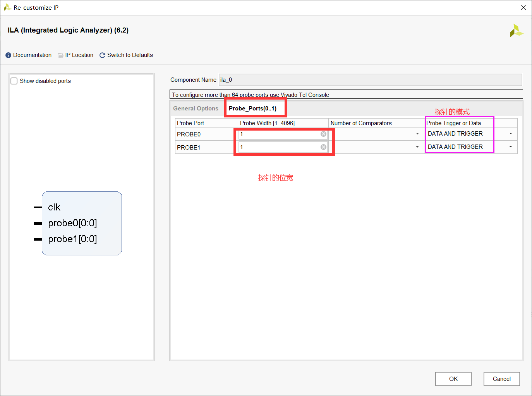
Task: Click the Probe Width [1..4096] column header
Action: (283, 123)
